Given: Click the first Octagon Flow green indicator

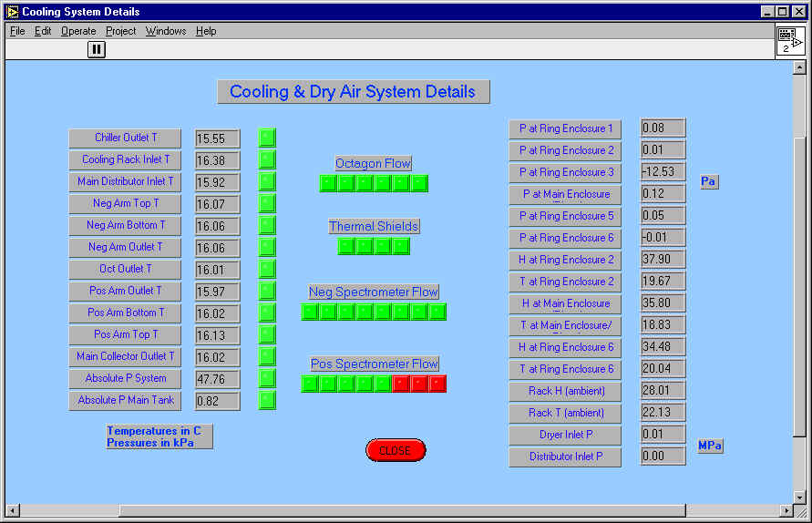Looking at the screenshot, I should (328, 183).
